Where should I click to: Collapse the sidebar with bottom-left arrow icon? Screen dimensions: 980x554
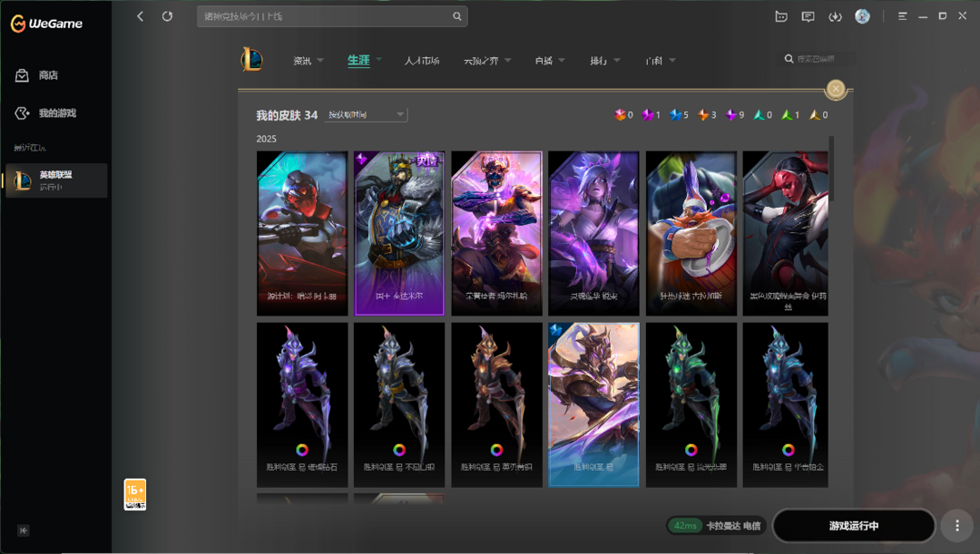pos(23,530)
